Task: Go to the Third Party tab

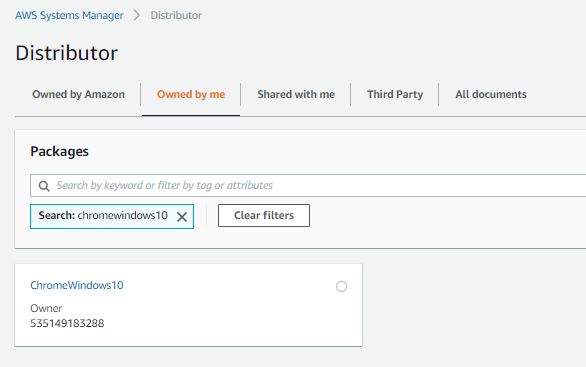Action: pos(395,95)
